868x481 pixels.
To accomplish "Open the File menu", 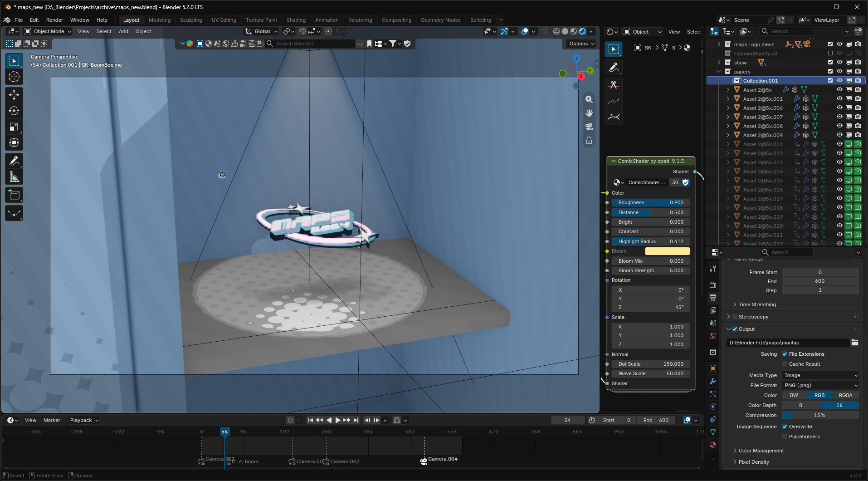I will (19, 20).
